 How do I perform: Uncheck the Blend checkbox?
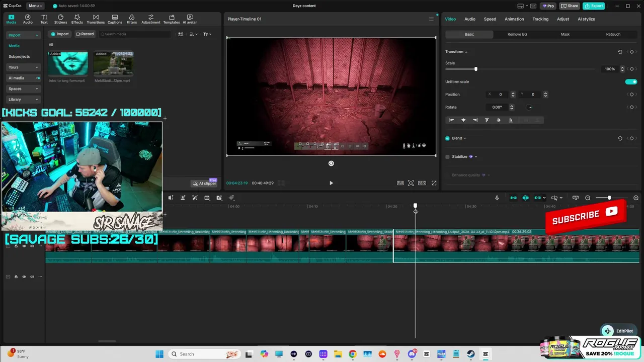447,138
